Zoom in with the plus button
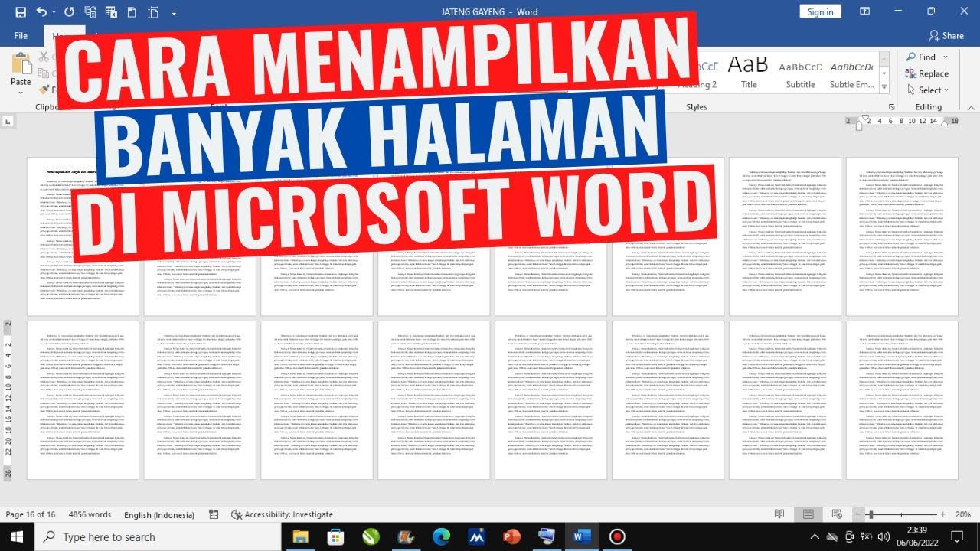This screenshot has width=980, height=551. tap(942, 515)
